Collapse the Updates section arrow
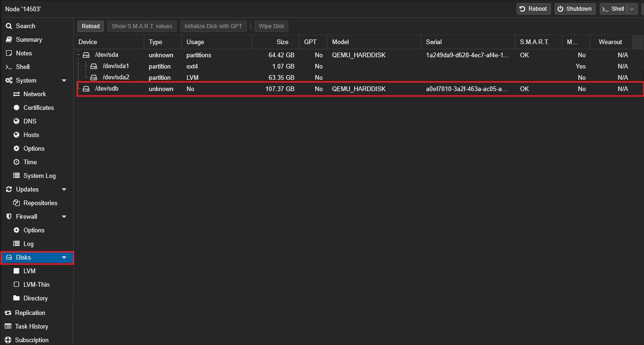644x345 pixels. click(x=64, y=190)
